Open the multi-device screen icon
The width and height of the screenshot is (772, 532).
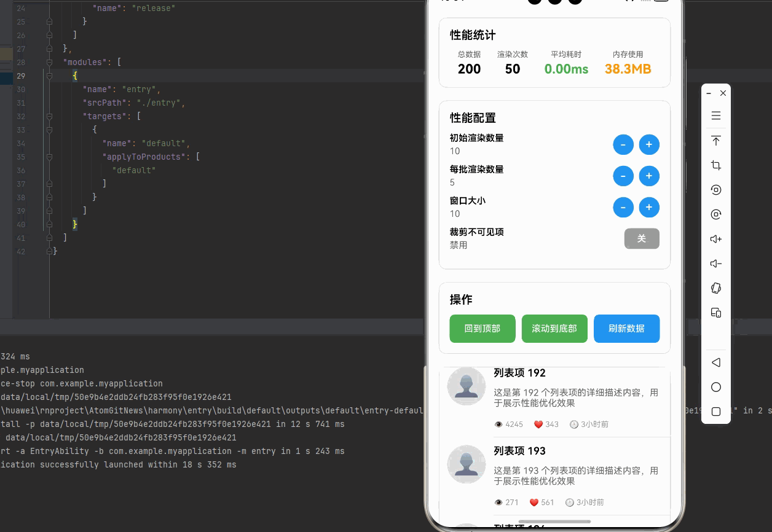click(x=715, y=313)
